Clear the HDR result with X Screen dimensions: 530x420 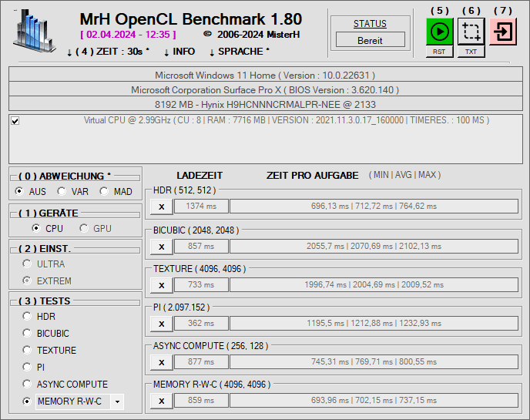click(162, 207)
